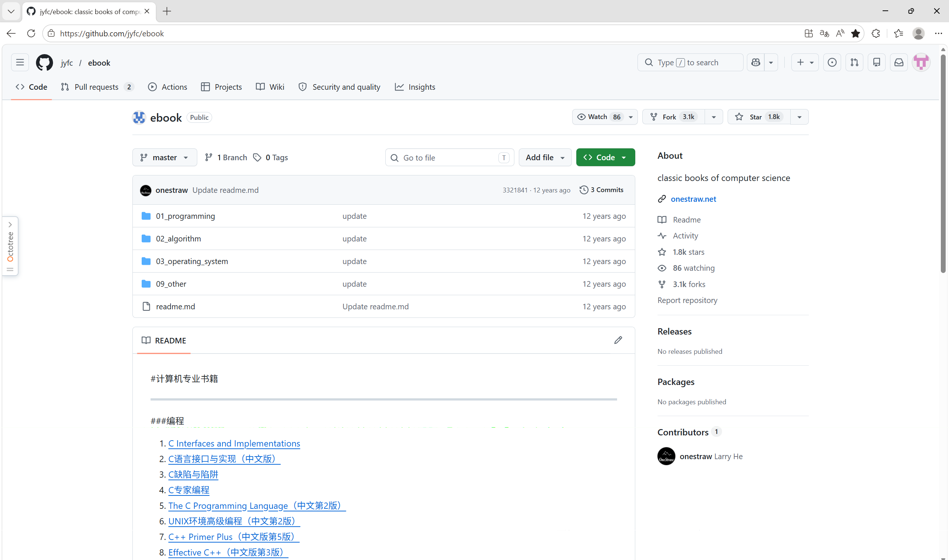Click the read aloud icon

coord(840,34)
